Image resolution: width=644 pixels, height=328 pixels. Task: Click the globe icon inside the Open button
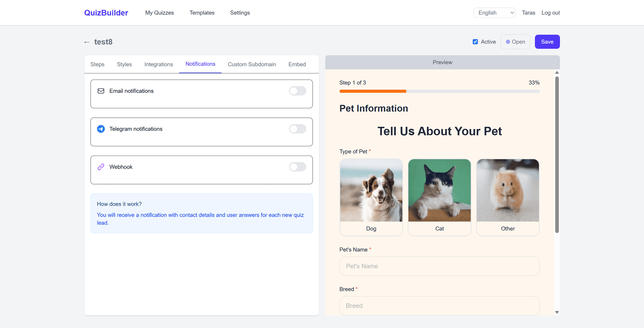508,42
